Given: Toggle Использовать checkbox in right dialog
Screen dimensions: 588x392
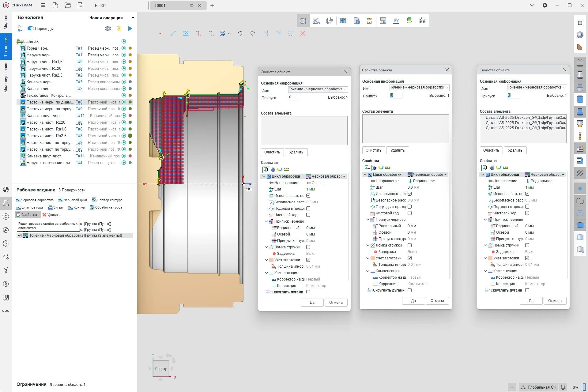Looking at the screenshot, I should (x=527, y=194).
